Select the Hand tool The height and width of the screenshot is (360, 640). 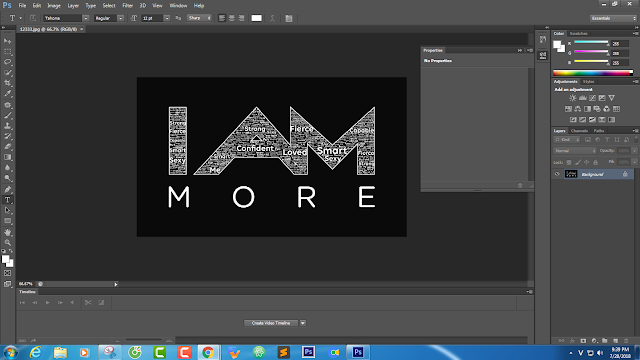(x=7, y=232)
